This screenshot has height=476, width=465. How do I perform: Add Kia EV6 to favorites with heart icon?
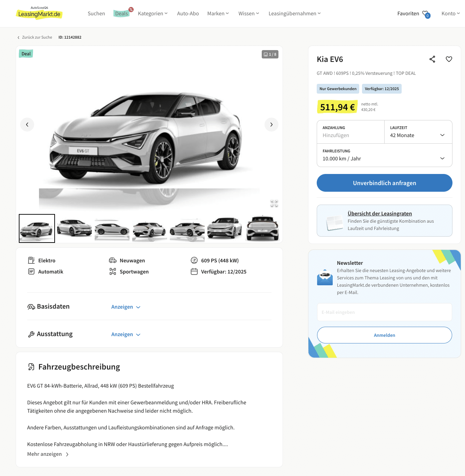click(449, 59)
